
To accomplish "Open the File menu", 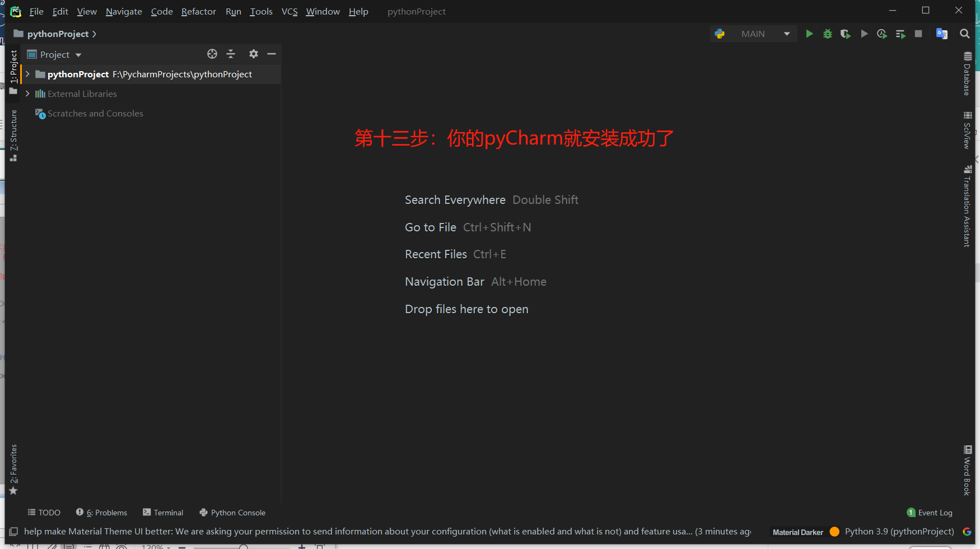I will tap(36, 11).
